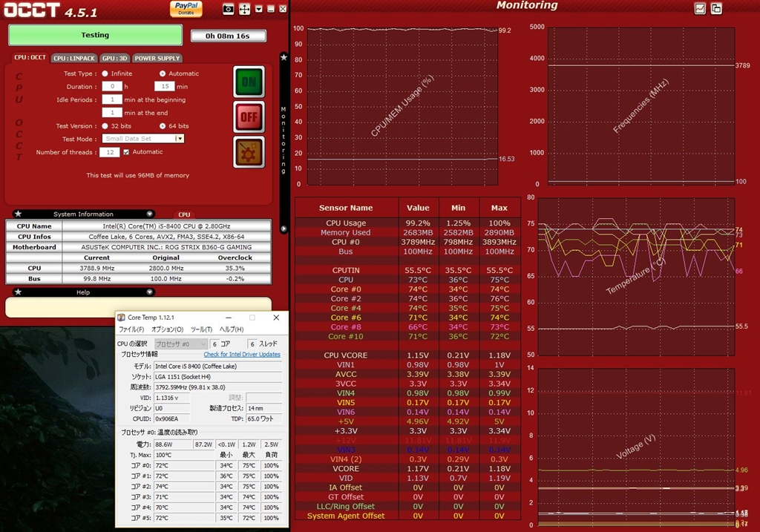Image resolution: width=760 pixels, height=532 pixels.
Task: Select the +12V sensor row
Action: pos(407,441)
